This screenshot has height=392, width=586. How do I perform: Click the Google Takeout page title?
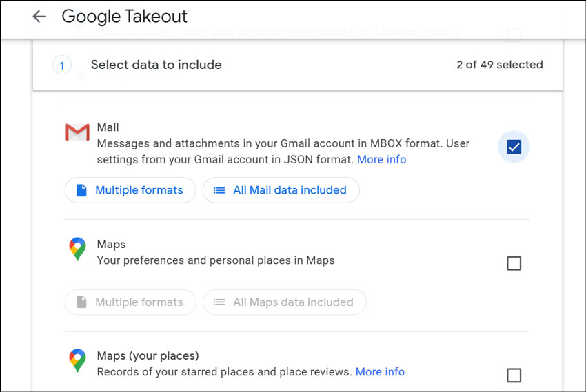coord(125,17)
